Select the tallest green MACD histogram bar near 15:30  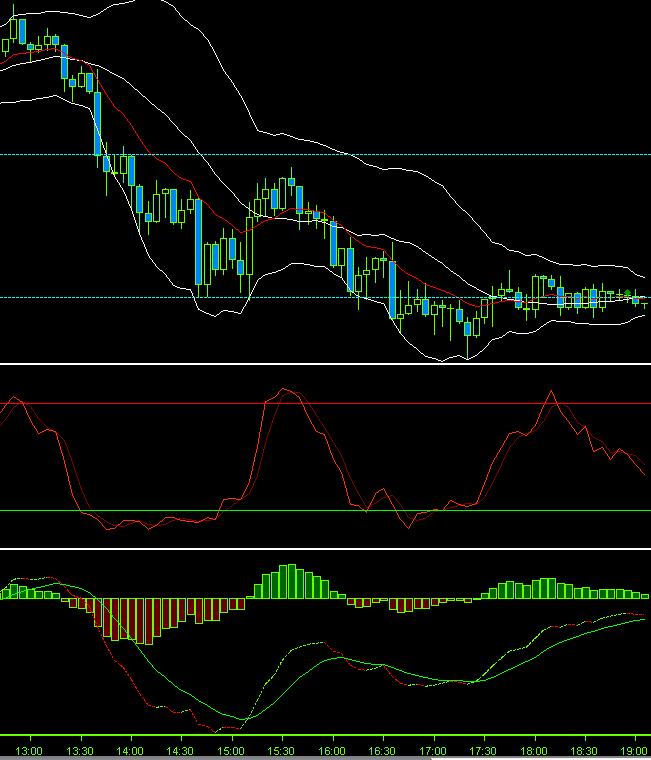point(291,581)
